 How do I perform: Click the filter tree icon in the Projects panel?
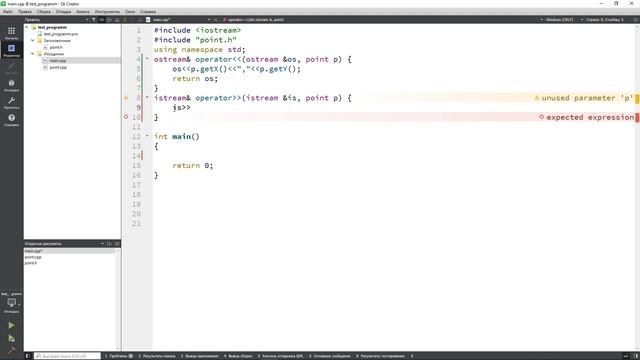(x=93, y=20)
